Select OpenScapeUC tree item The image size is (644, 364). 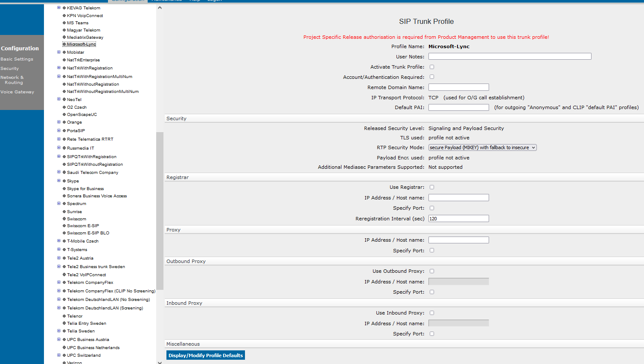click(x=82, y=115)
